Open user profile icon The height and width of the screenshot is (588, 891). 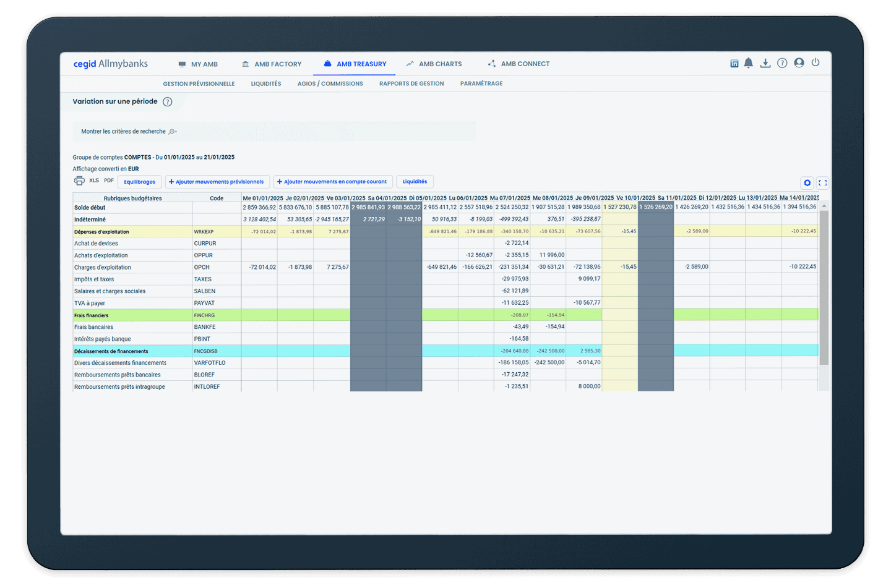[799, 63]
